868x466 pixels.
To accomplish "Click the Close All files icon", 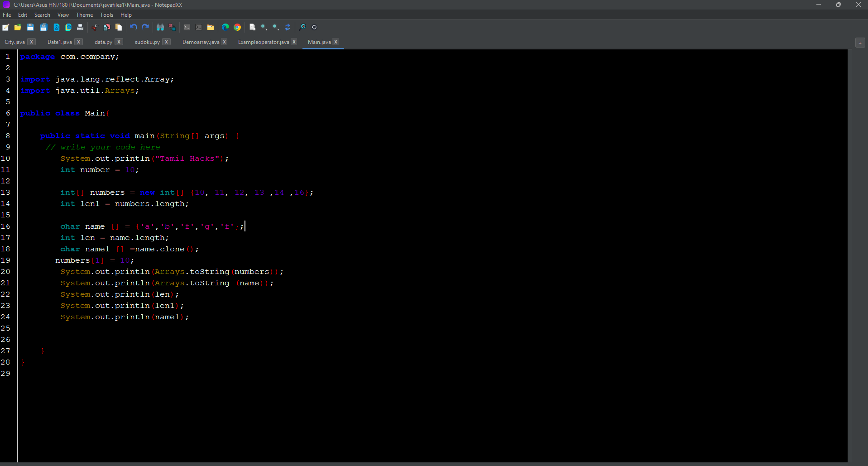I will [x=68, y=27].
